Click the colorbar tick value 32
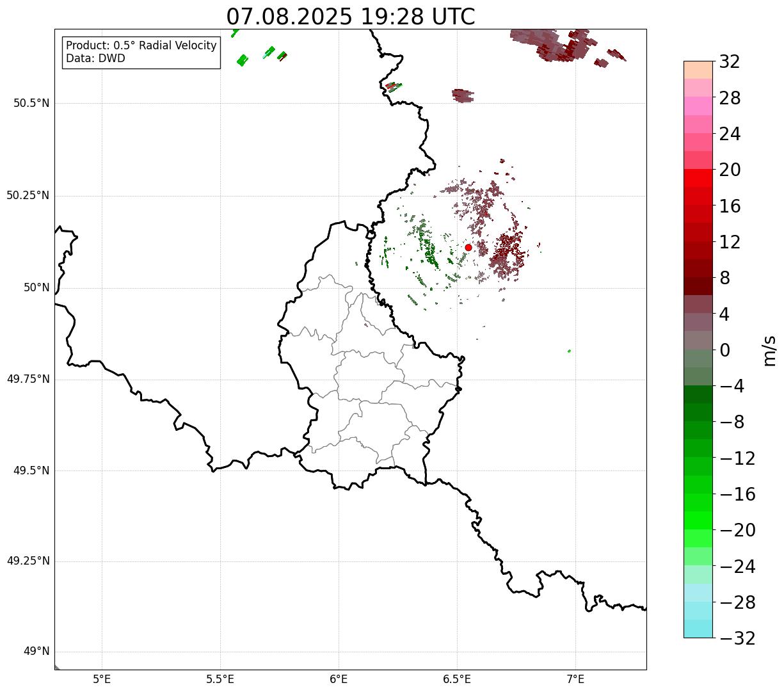The image size is (784, 692). pos(730,62)
